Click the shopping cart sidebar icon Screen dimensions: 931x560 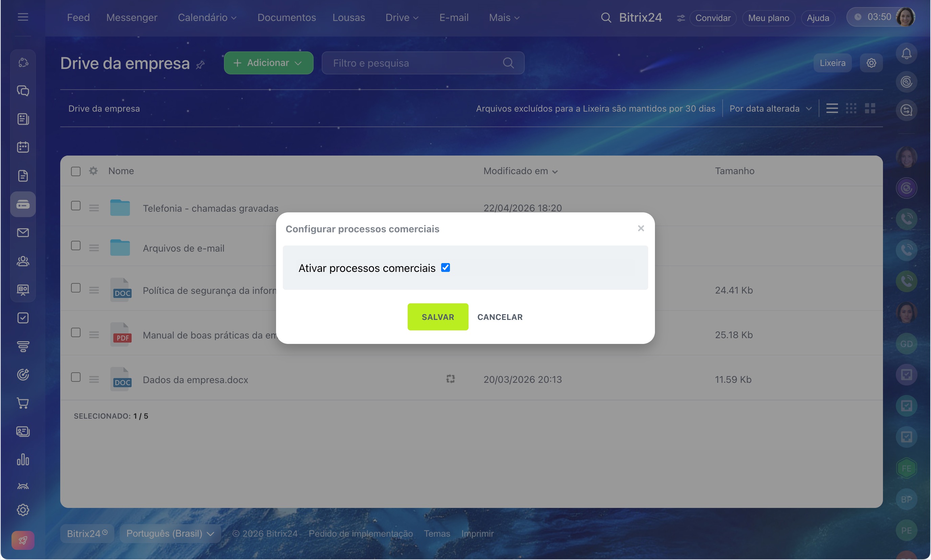click(23, 403)
